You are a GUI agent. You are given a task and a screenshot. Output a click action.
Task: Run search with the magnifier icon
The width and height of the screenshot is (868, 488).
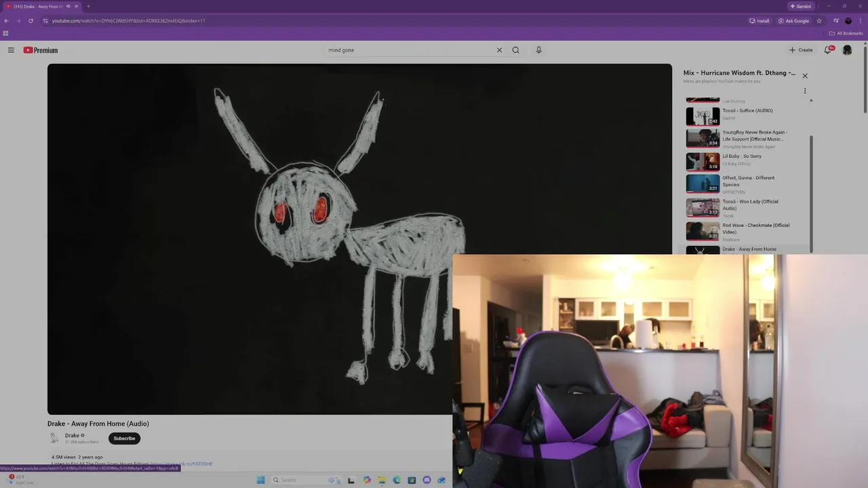(x=516, y=50)
